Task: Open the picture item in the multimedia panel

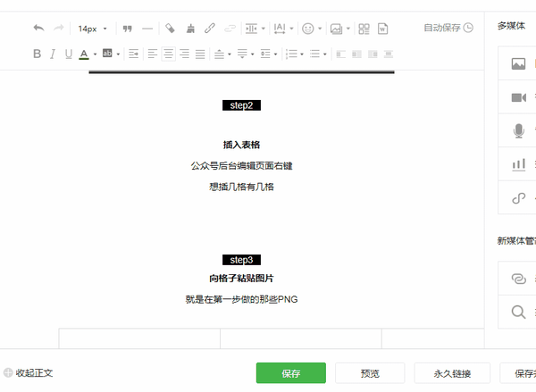Action: (518, 63)
